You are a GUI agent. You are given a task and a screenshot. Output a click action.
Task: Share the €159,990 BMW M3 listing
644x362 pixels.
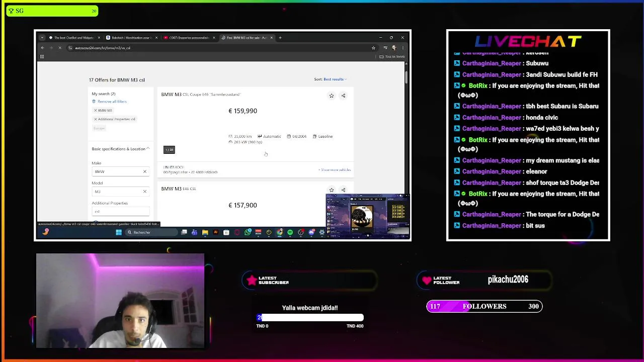tap(343, 96)
